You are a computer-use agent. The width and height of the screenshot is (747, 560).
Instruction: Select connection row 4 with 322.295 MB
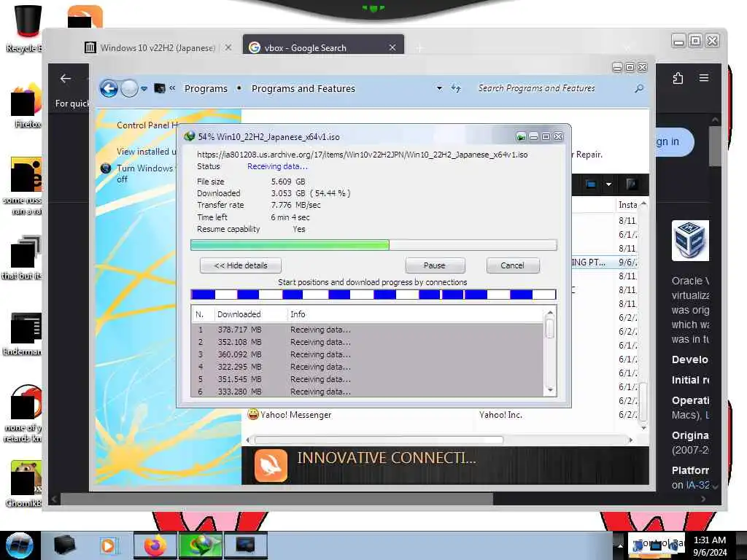pyautogui.click(x=368, y=367)
